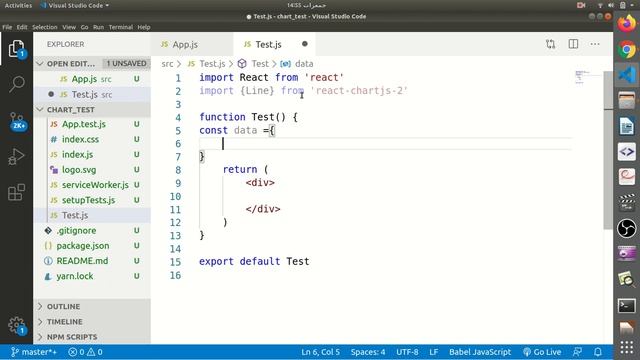Split the editor to the right
This screenshot has height=360, width=640.
pyautogui.click(x=573, y=44)
